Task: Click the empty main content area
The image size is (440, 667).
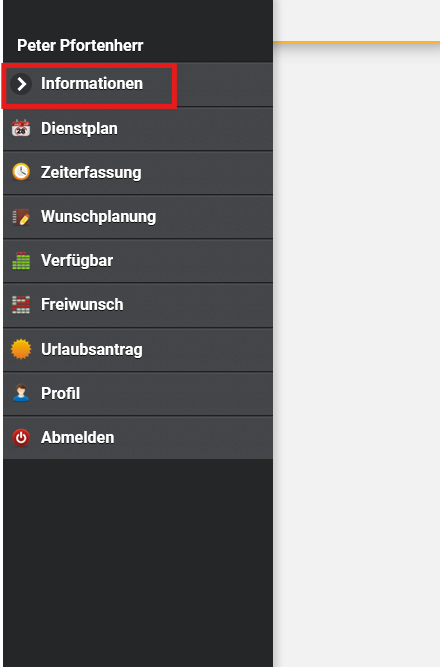Action: (x=357, y=353)
